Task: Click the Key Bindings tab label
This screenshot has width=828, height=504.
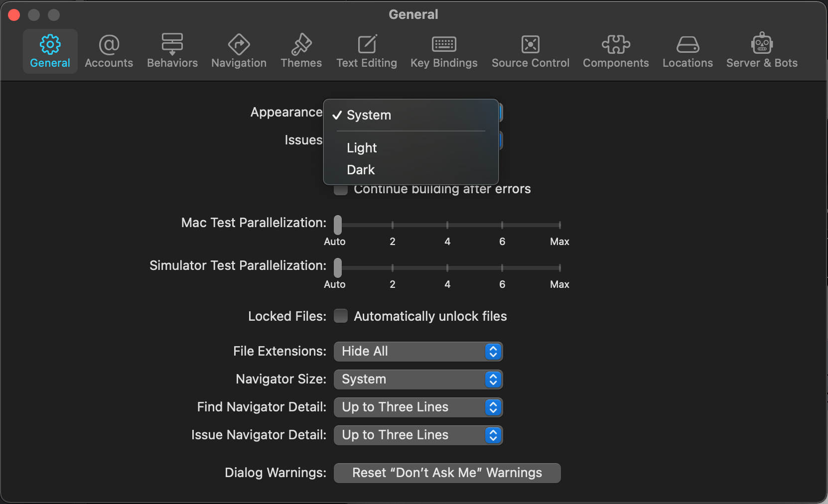Action: 444,63
